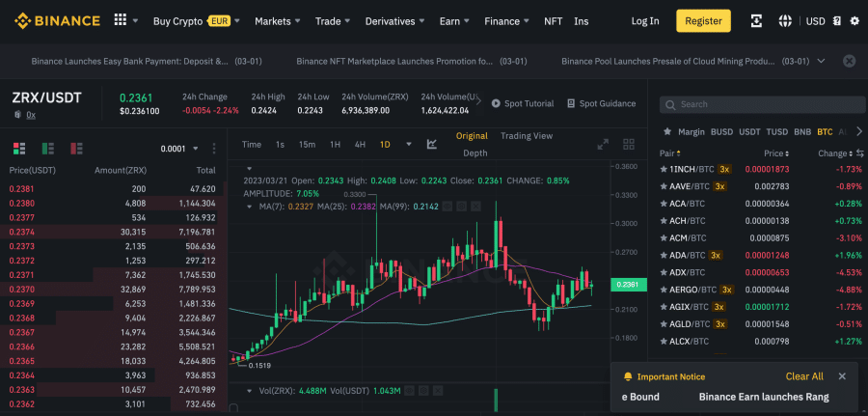
Task: Remove the MA indicator with X
Action: [475, 207]
